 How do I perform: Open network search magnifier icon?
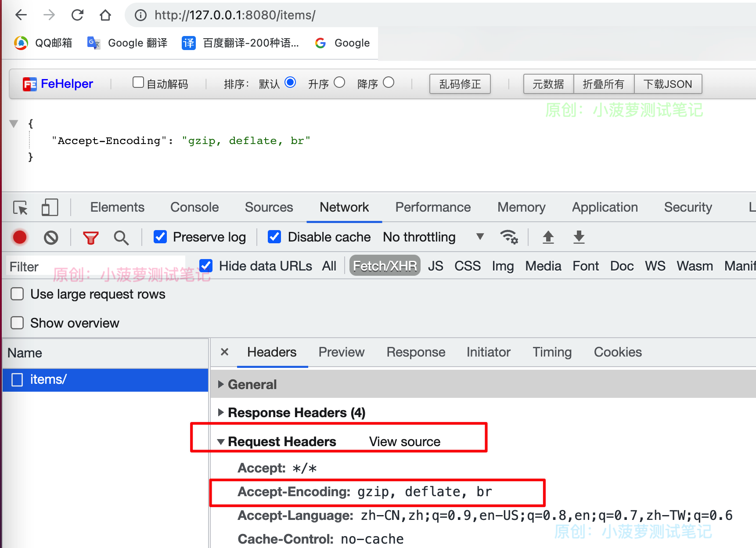click(121, 238)
